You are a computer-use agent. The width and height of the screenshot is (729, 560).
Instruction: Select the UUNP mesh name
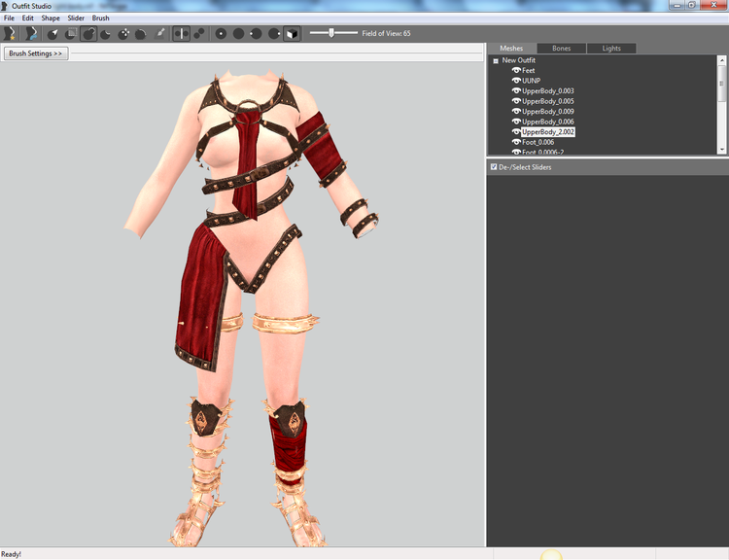coord(531,81)
